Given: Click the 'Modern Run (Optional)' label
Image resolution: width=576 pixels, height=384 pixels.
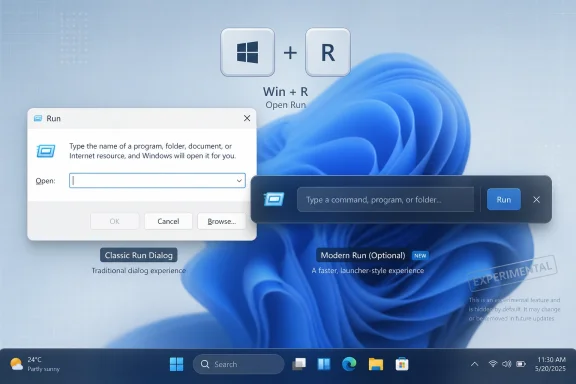Looking at the screenshot, I should (363, 255).
